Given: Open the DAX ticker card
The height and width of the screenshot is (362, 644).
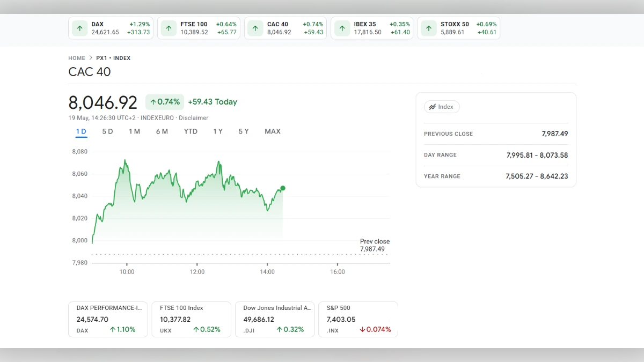Looking at the screenshot, I should (111, 28).
